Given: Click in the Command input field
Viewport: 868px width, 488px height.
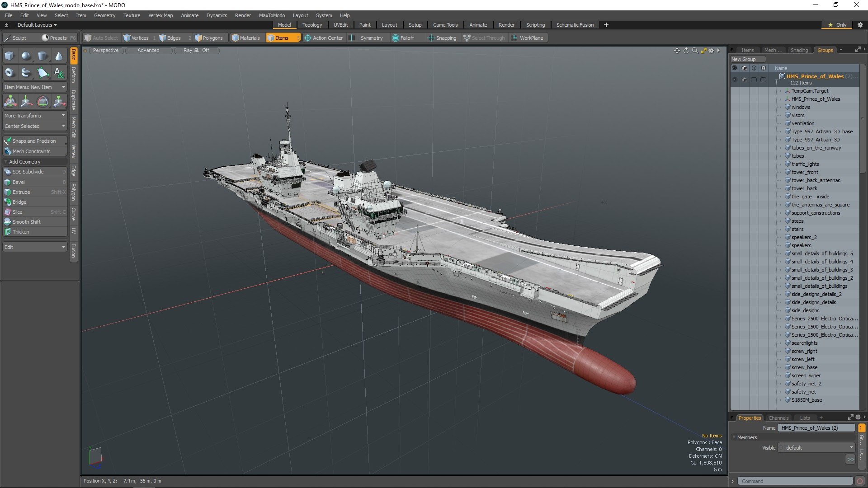Looking at the screenshot, I should point(795,481).
